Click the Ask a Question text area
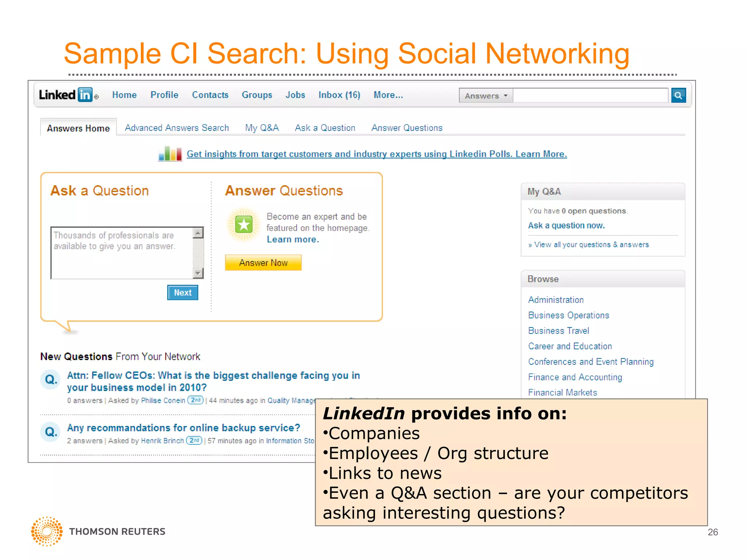The height and width of the screenshot is (560, 747). 122,253
